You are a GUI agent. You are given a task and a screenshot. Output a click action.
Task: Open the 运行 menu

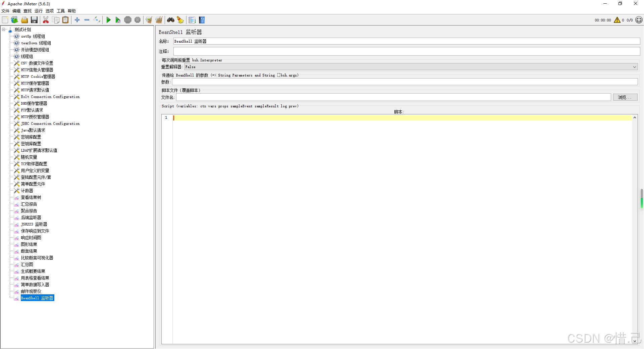pos(39,11)
